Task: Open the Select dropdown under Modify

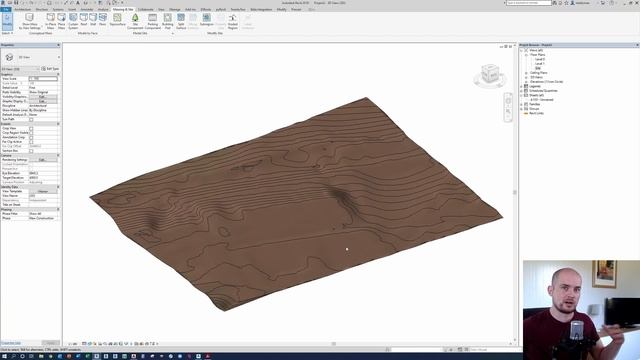Action: (x=7, y=33)
